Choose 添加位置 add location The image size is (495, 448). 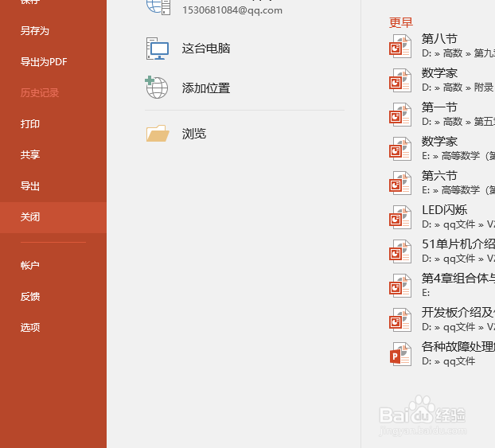206,88
